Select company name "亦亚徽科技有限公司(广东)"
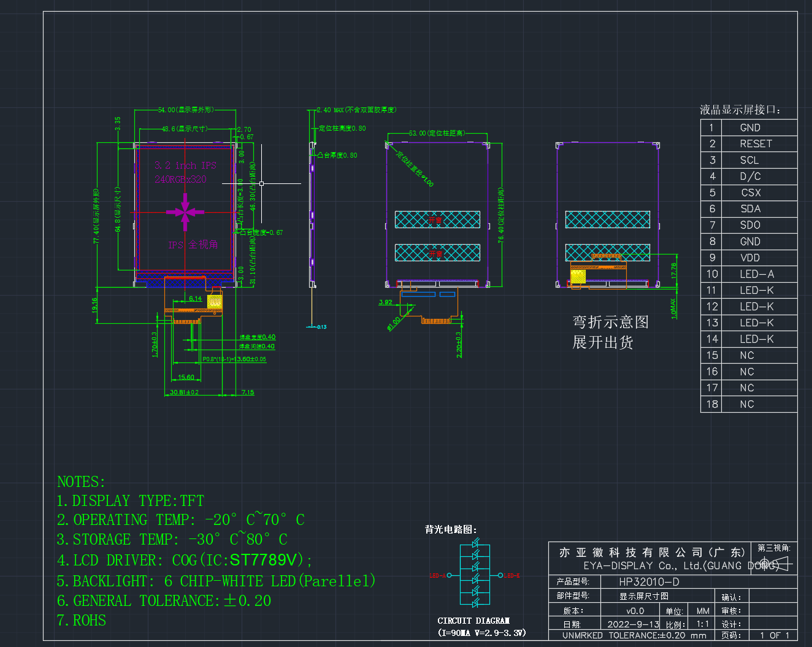Image resolution: width=812 pixels, height=647 pixels. [653, 552]
